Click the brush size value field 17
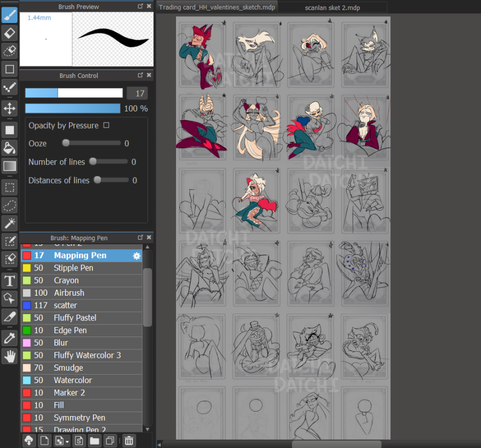The image size is (481, 448). [137, 93]
